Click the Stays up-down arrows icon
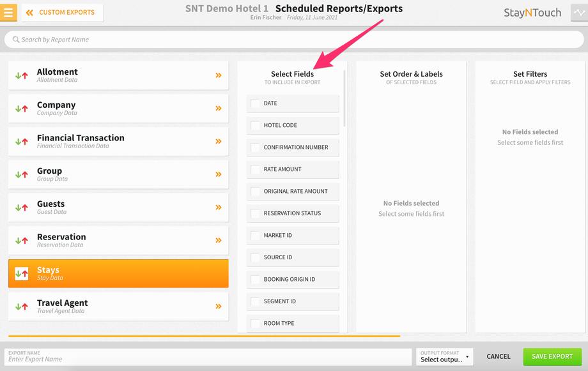Image resolution: width=588 pixels, height=371 pixels. point(21,273)
